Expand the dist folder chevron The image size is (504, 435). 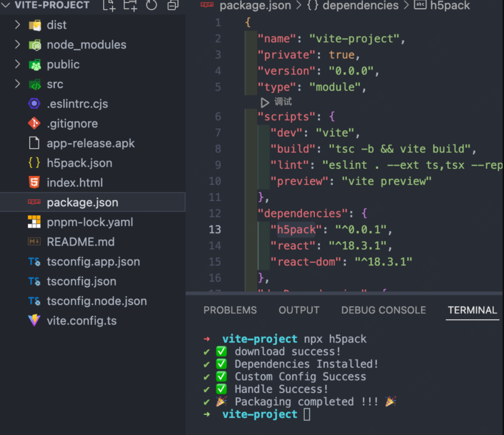(x=17, y=25)
